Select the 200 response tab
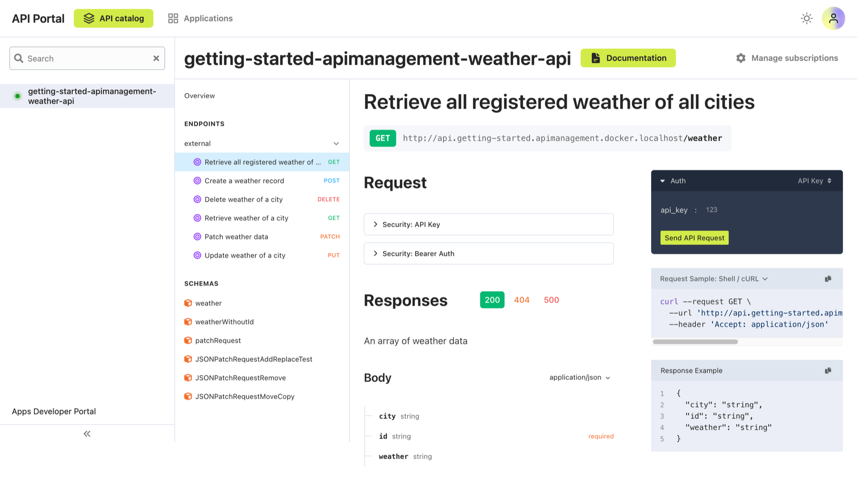857x504 pixels. pos(492,300)
